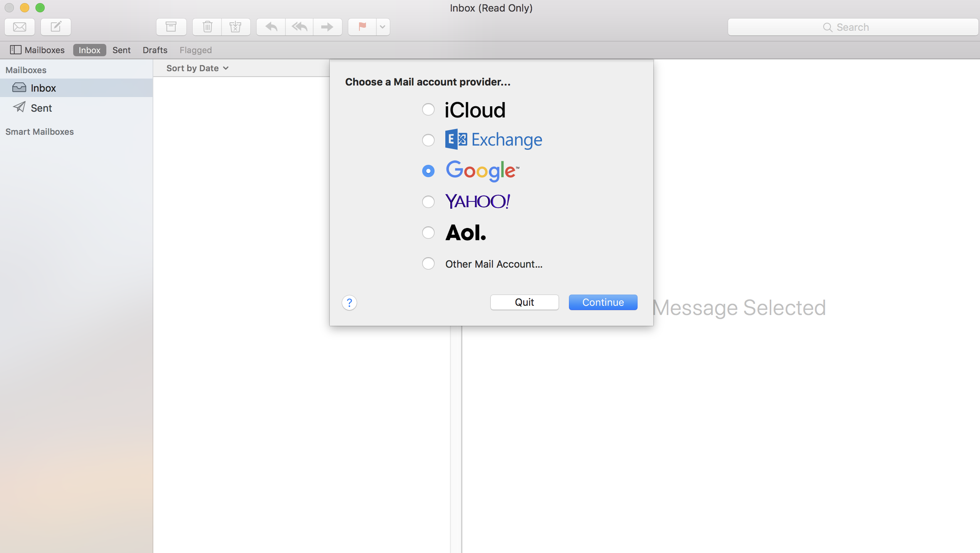Click into the Search field
This screenshot has width=980, height=553.
(x=852, y=27)
